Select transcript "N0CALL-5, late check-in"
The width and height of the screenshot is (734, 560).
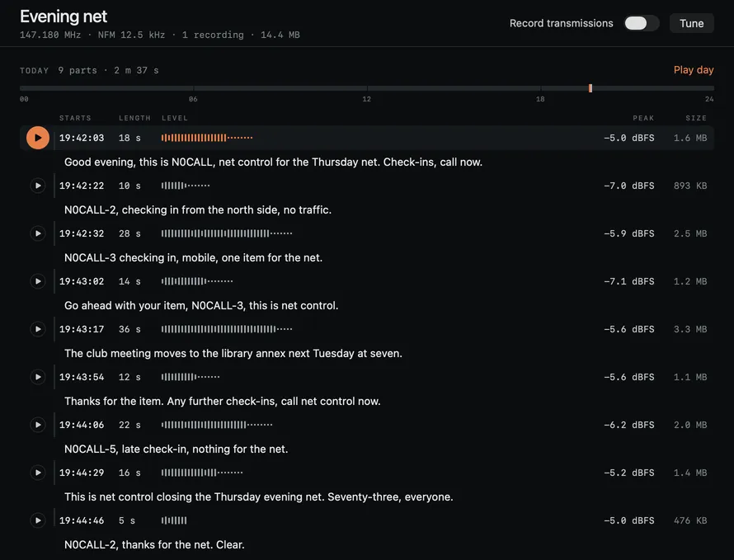(x=176, y=449)
